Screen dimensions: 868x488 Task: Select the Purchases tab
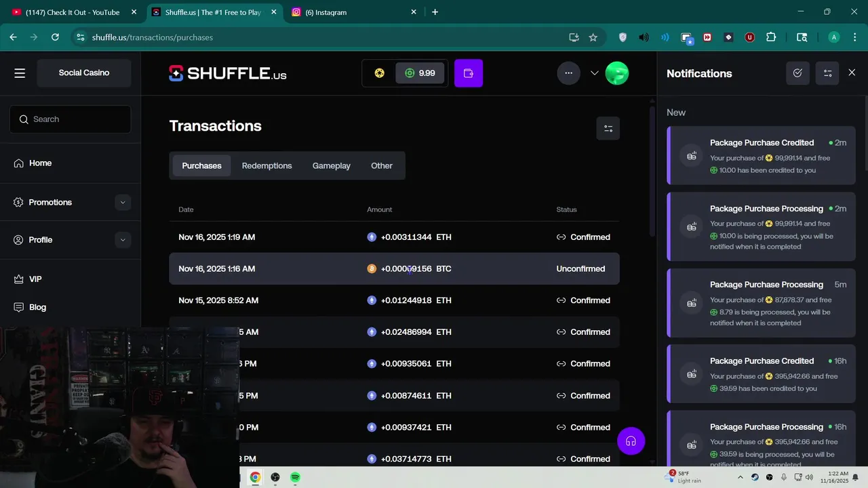(x=201, y=165)
